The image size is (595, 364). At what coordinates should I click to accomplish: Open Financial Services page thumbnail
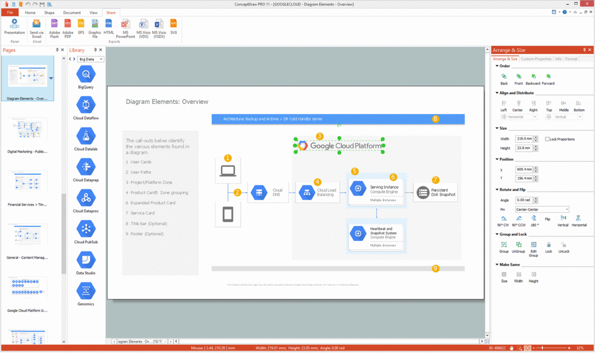(x=27, y=188)
